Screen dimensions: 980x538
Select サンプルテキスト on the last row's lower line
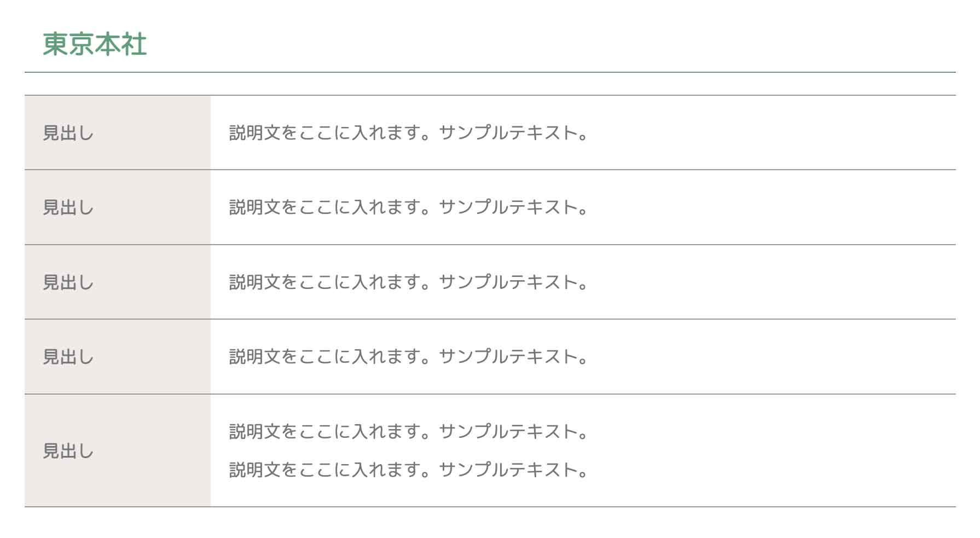(x=509, y=470)
